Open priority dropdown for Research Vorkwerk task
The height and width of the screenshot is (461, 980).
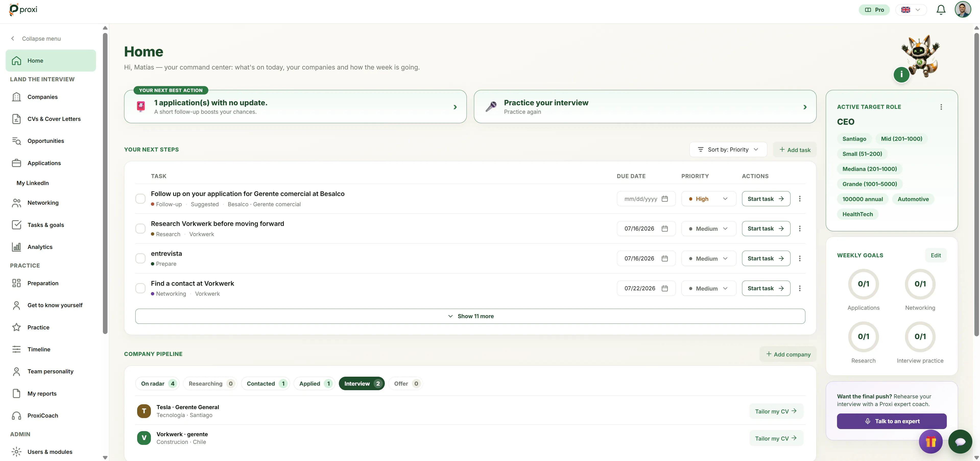[x=708, y=228]
